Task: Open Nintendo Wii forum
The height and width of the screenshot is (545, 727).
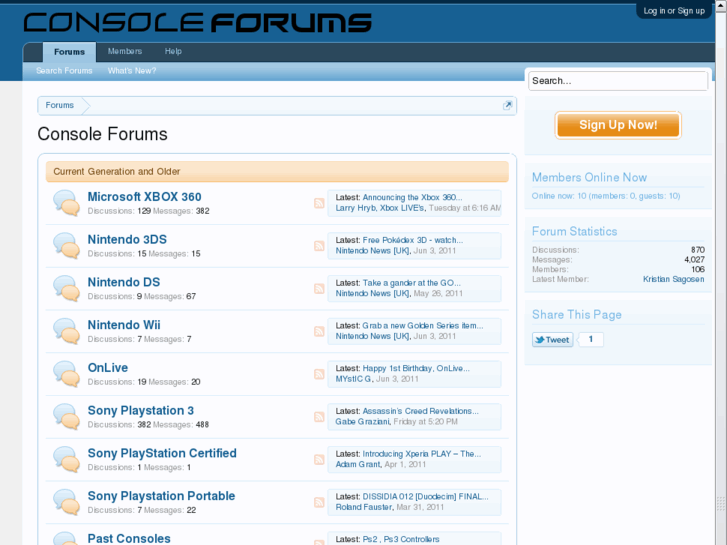Action: click(x=124, y=325)
